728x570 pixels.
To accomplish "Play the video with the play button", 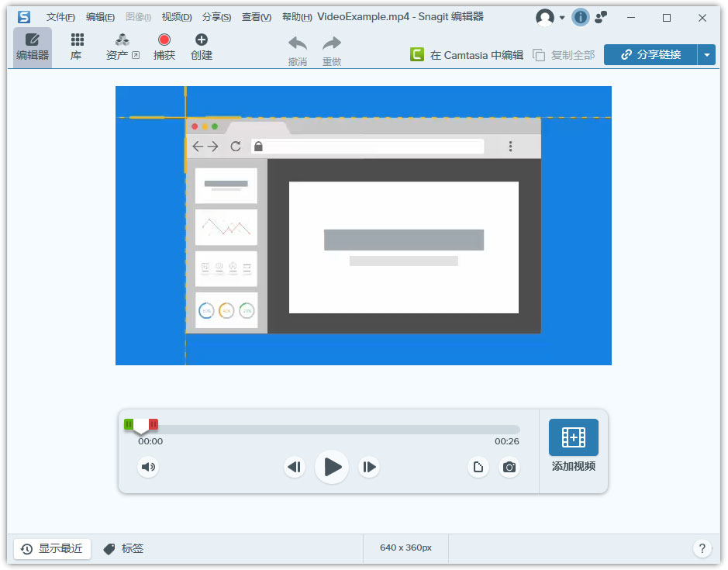I will [x=332, y=467].
